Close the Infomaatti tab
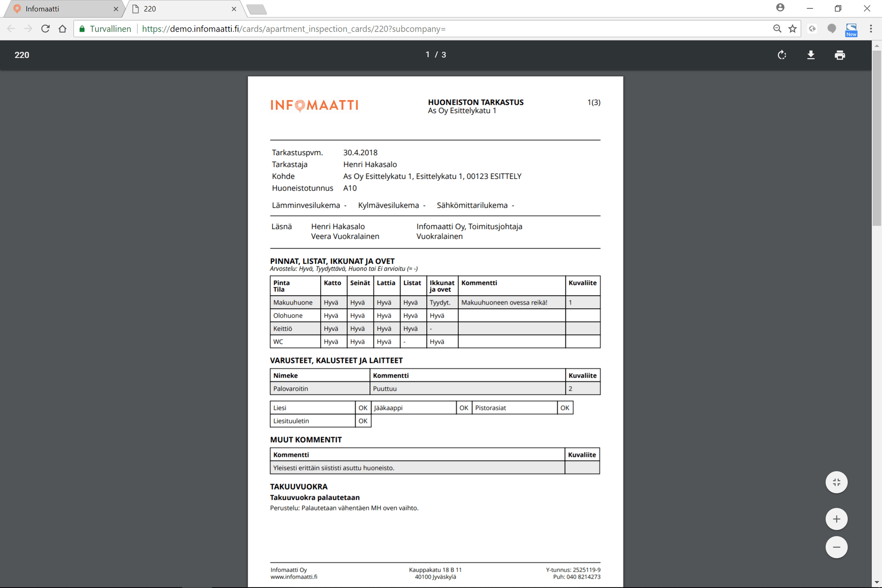This screenshot has width=882, height=588. [x=116, y=9]
